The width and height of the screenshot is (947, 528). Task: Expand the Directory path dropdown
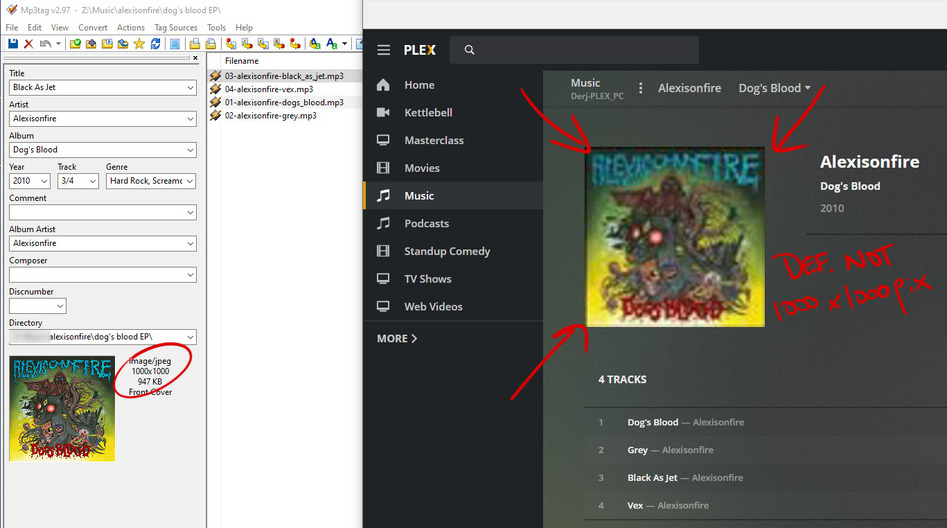click(x=190, y=337)
